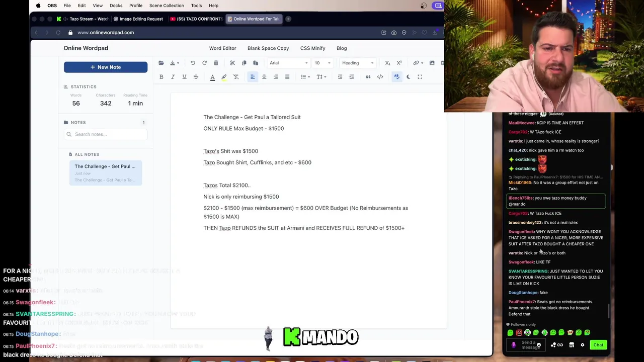Screen dimensions: 644x362
Task: Click the channel points icon in chat
Action: click(x=556, y=345)
